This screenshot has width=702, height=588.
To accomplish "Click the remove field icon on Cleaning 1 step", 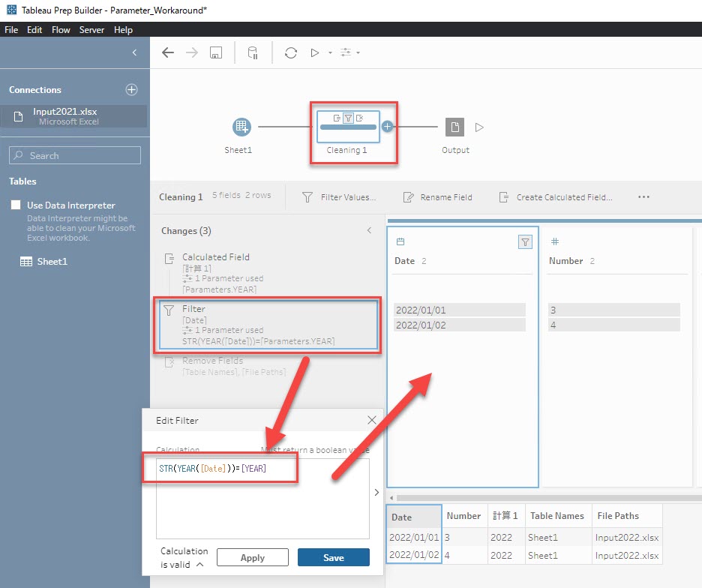I will pyautogui.click(x=359, y=118).
